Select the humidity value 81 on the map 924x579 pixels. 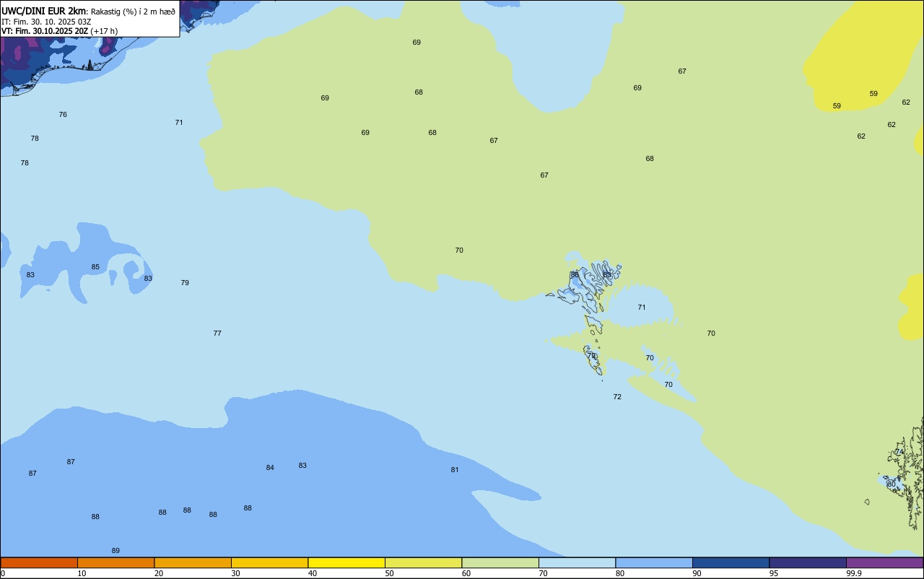click(455, 470)
